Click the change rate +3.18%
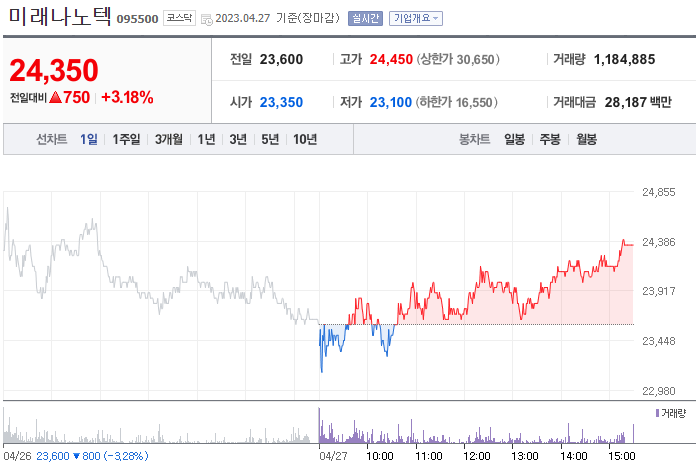 (x=127, y=97)
